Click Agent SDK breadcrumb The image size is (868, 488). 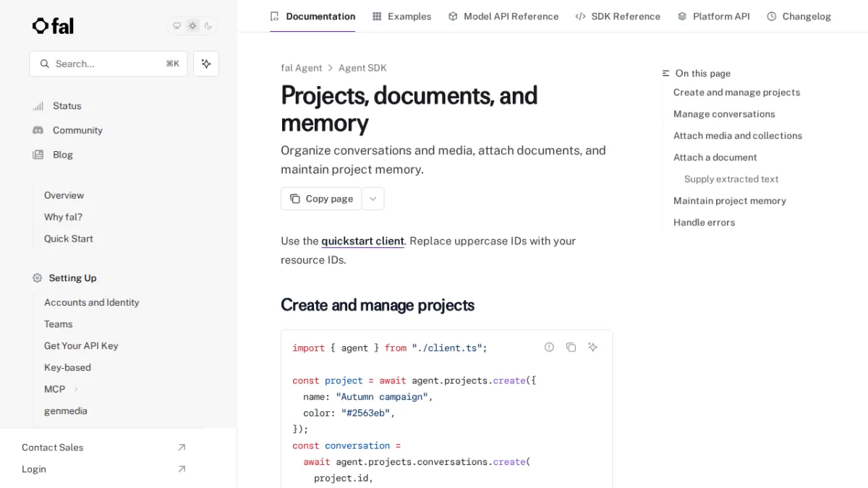[x=362, y=68]
